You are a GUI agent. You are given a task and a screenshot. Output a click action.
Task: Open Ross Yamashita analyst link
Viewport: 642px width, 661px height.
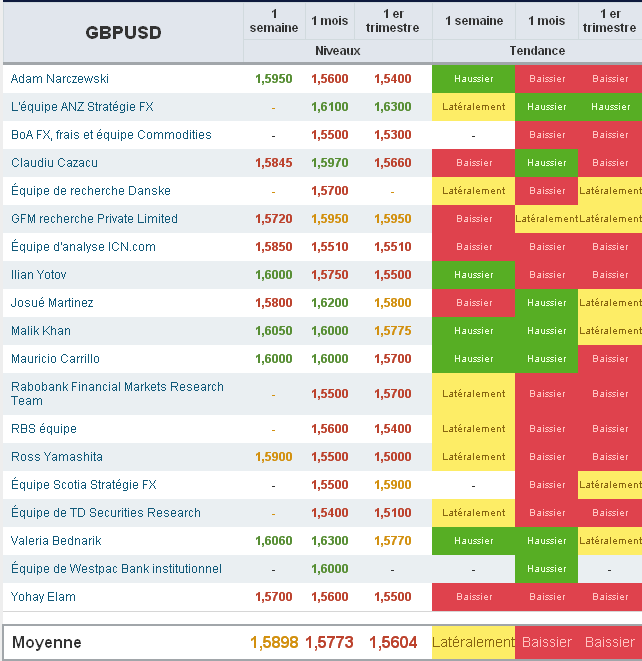tap(56, 457)
